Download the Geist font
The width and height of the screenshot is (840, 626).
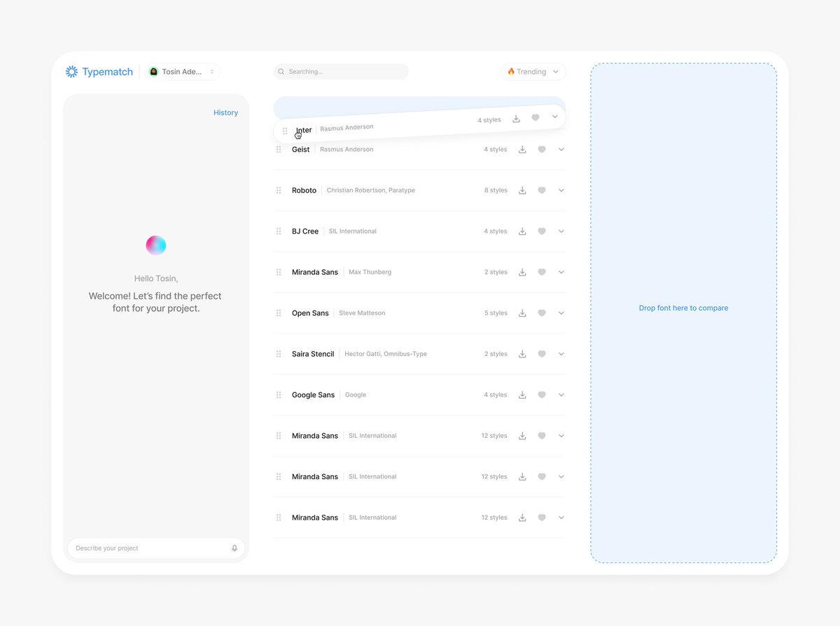click(522, 150)
